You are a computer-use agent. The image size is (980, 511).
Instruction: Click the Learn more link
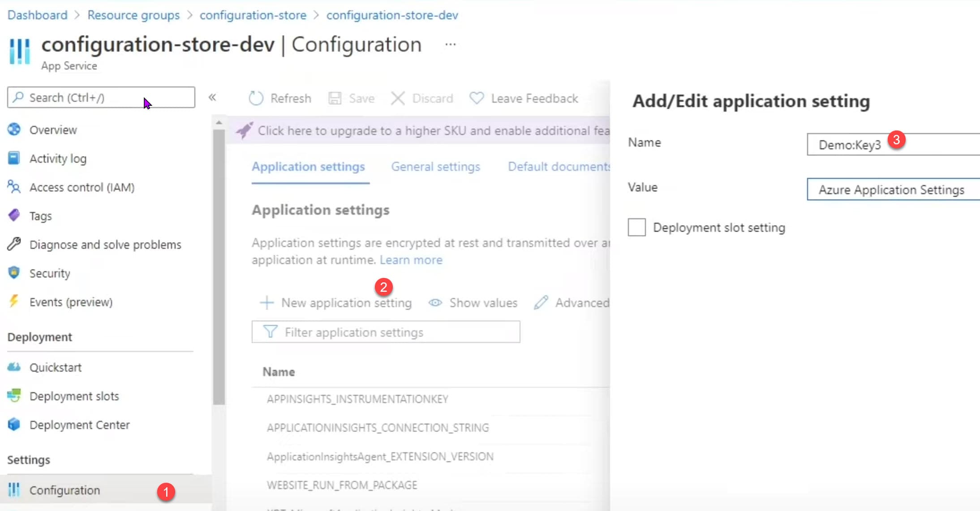(411, 260)
